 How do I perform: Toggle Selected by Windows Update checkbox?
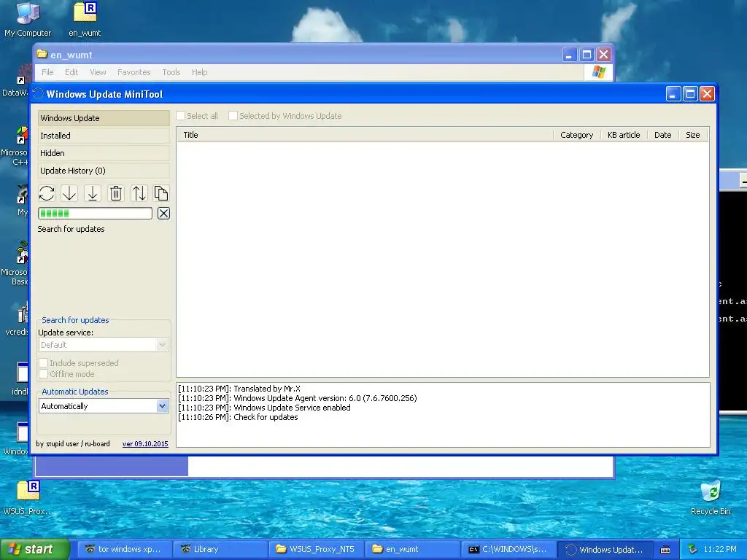233,116
